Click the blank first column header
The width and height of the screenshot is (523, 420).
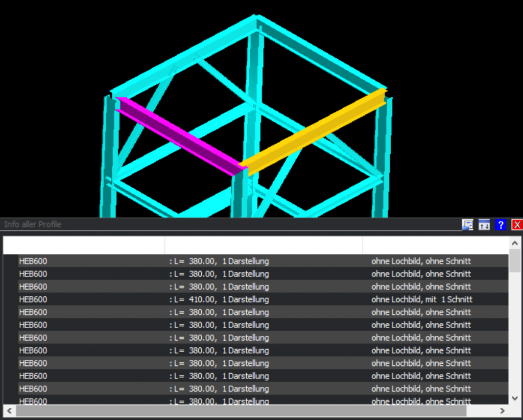pyautogui.click(x=84, y=245)
